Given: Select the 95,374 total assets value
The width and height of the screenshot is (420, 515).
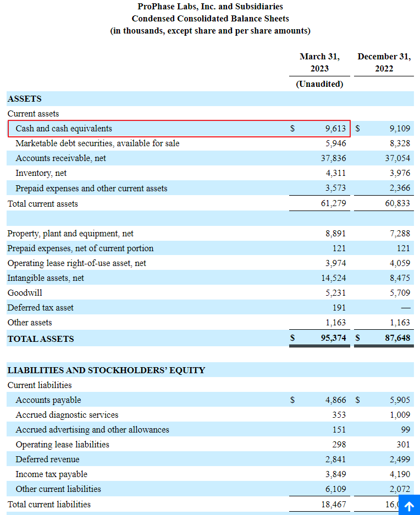Looking at the screenshot, I should tap(333, 338).
